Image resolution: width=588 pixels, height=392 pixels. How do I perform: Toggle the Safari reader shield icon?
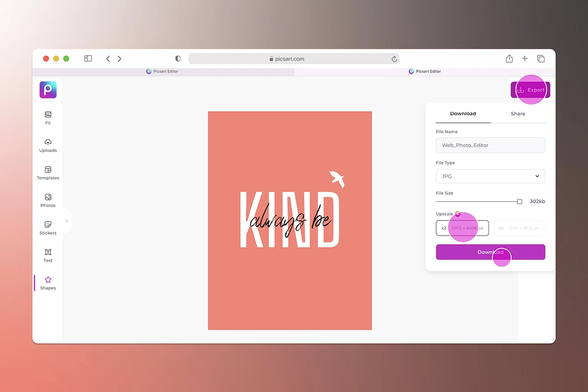coord(177,58)
